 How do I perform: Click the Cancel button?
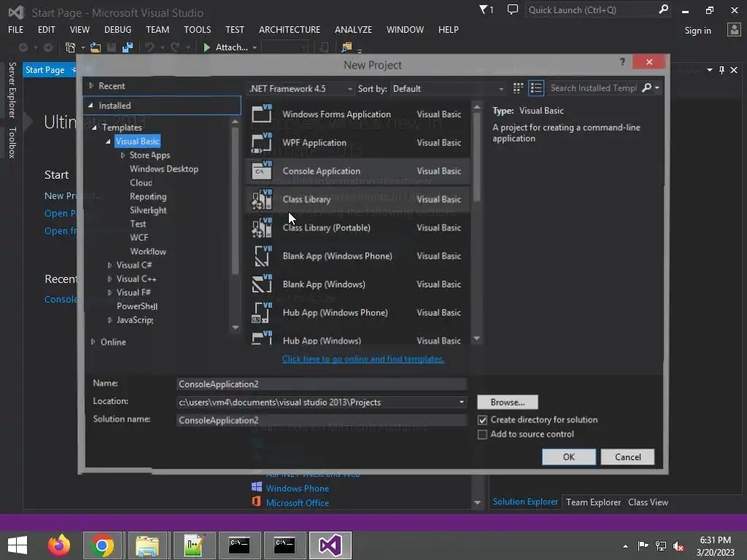point(627,457)
